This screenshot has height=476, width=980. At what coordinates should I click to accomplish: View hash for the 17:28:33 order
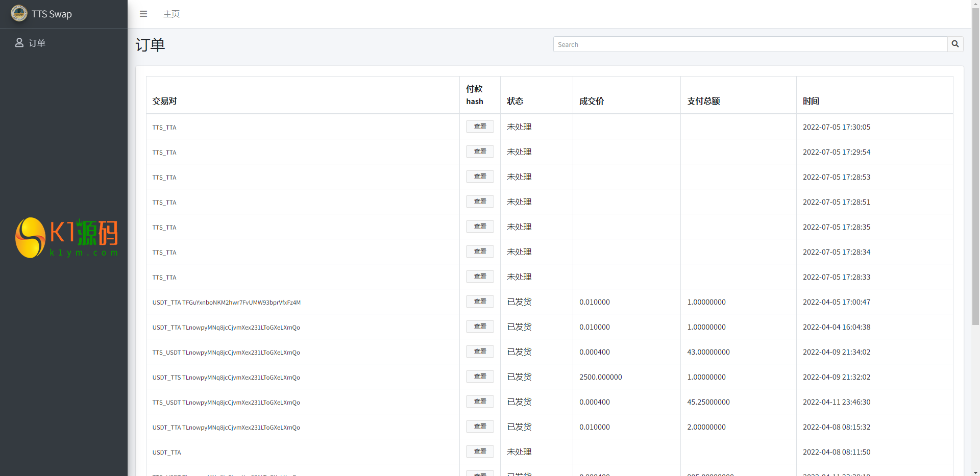click(480, 277)
